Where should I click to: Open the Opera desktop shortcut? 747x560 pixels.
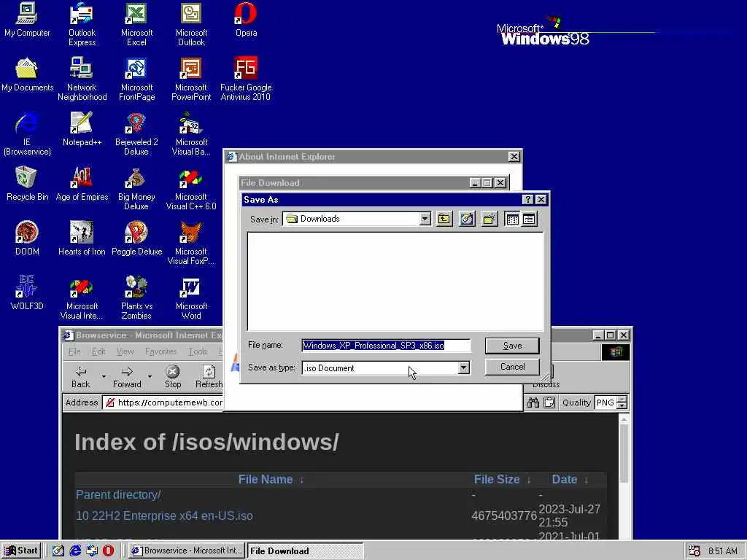point(247,20)
